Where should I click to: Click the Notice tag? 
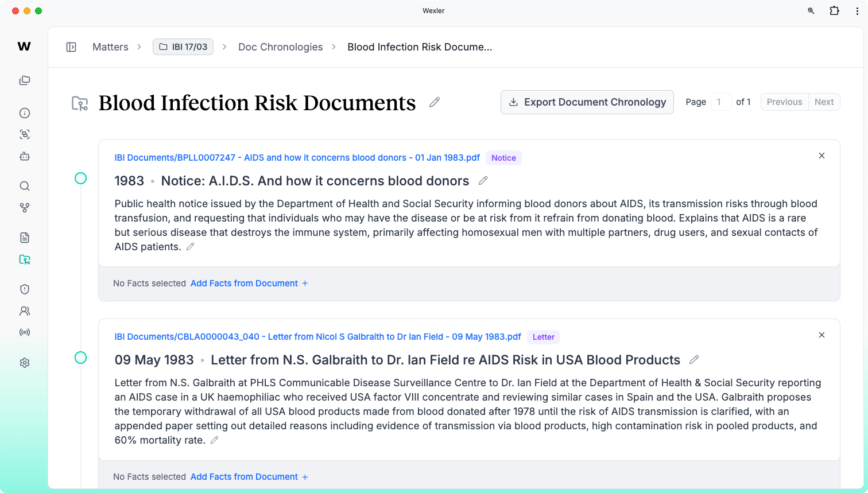pyautogui.click(x=503, y=158)
